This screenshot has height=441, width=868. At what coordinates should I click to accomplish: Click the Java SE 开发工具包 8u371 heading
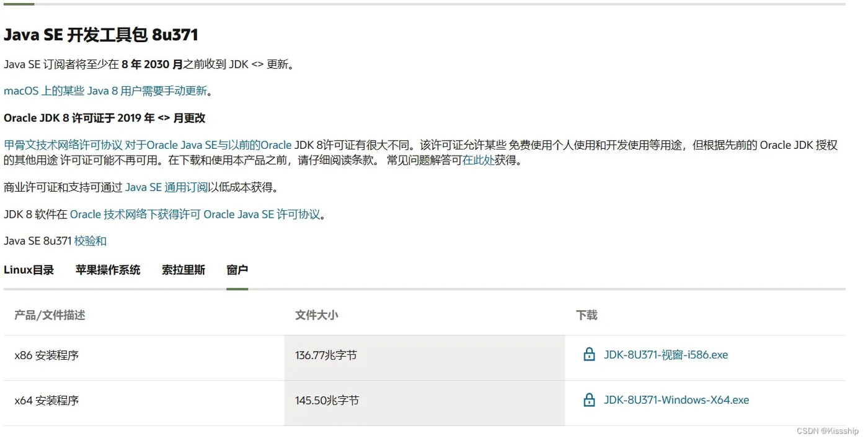[x=101, y=35]
